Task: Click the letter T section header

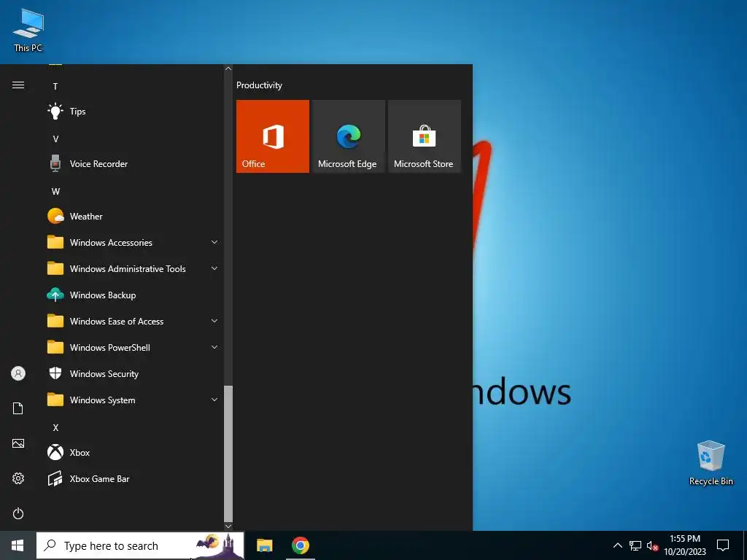Action: pyautogui.click(x=55, y=86)
